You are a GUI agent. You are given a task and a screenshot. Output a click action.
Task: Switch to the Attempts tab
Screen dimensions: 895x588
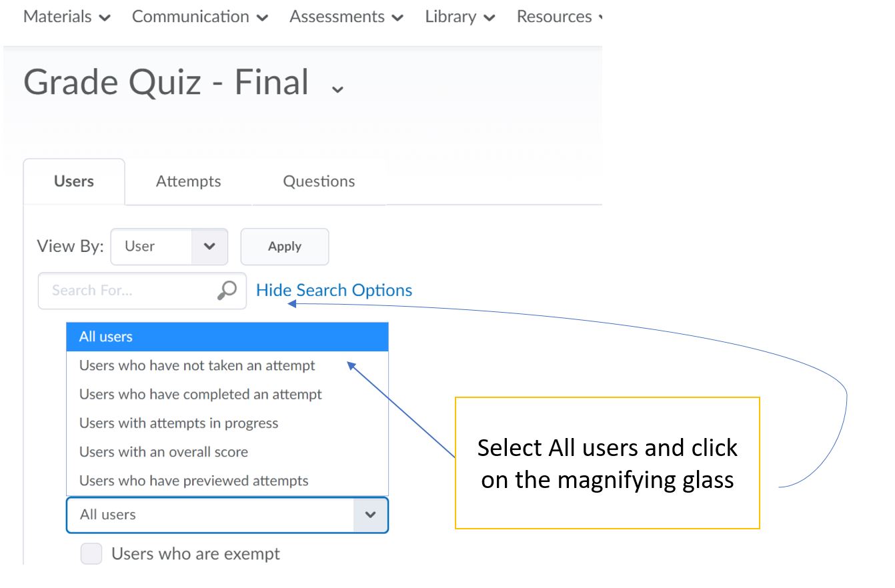(x=188, y=181)
